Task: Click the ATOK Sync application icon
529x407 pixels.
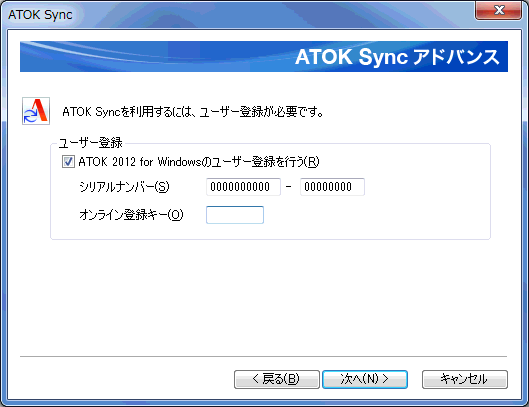Action: [x=36, y=111]
